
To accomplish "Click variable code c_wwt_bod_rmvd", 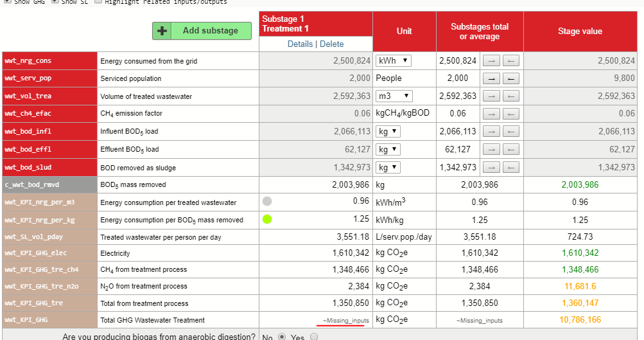I will (32, 185).
